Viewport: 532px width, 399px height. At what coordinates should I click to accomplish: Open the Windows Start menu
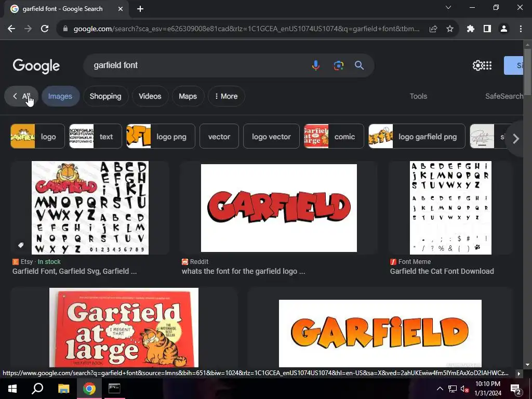pyautogui.click(x=12, y=389)
